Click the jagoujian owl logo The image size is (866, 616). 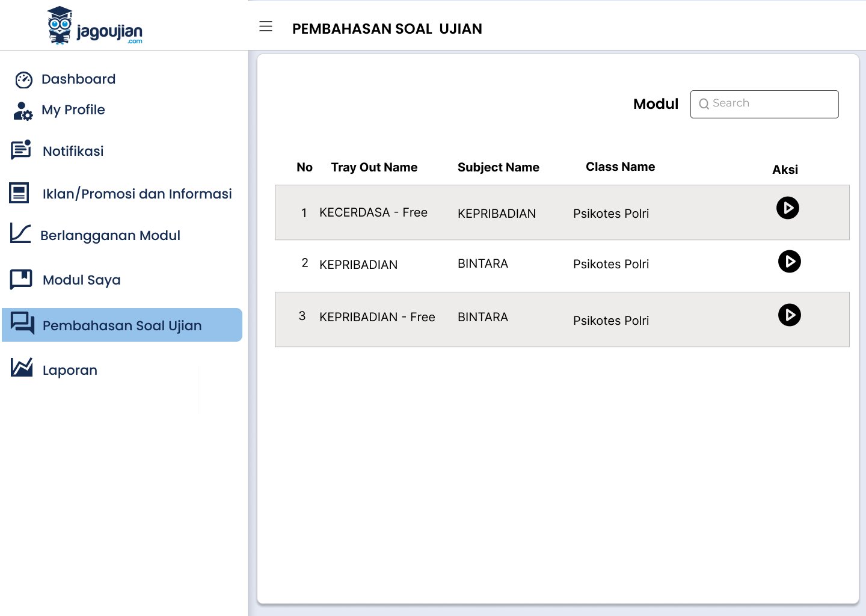point(95,25)
